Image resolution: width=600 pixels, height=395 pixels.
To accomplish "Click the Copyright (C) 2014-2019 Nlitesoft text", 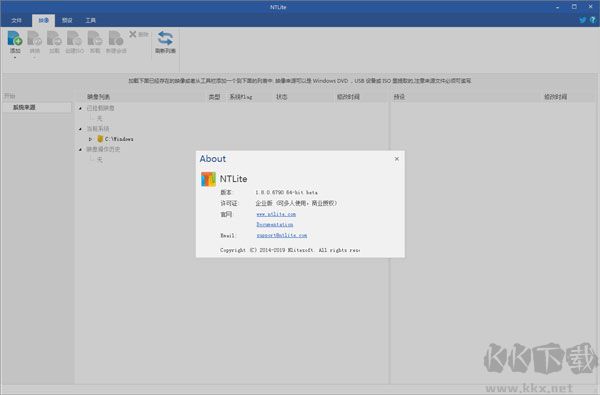I will coord(290,250).
